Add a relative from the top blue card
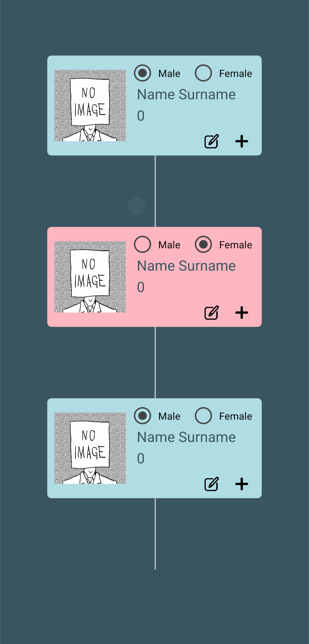 tap(242, 141)
